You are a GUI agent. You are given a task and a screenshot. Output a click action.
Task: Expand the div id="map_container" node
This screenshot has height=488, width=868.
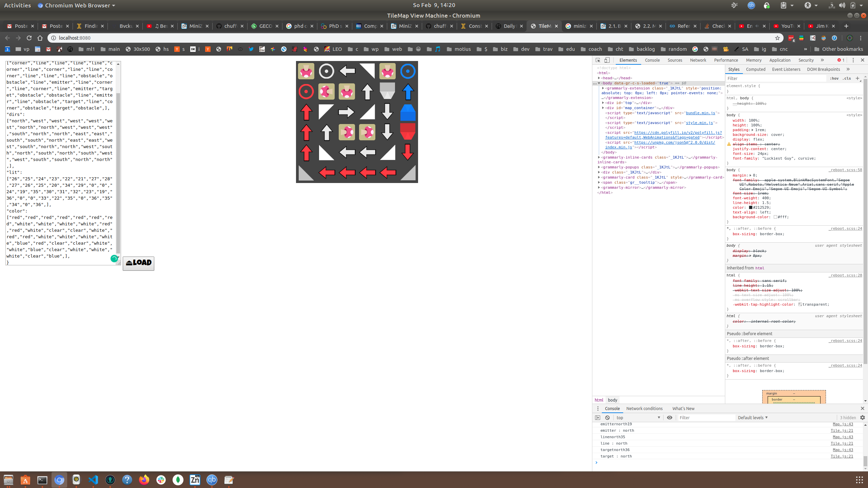pyautogui.click(x=603, y=108)
